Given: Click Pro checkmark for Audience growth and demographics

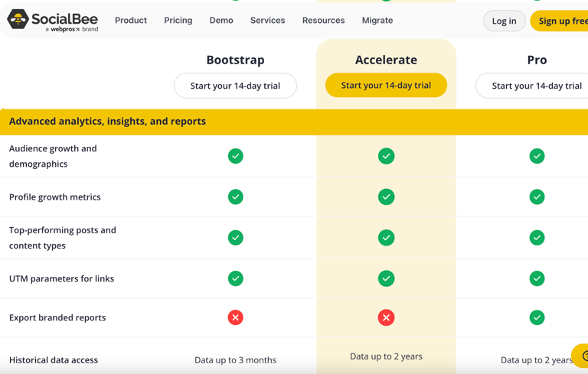Looking at the screenshot, I should (x=537, y=156).
